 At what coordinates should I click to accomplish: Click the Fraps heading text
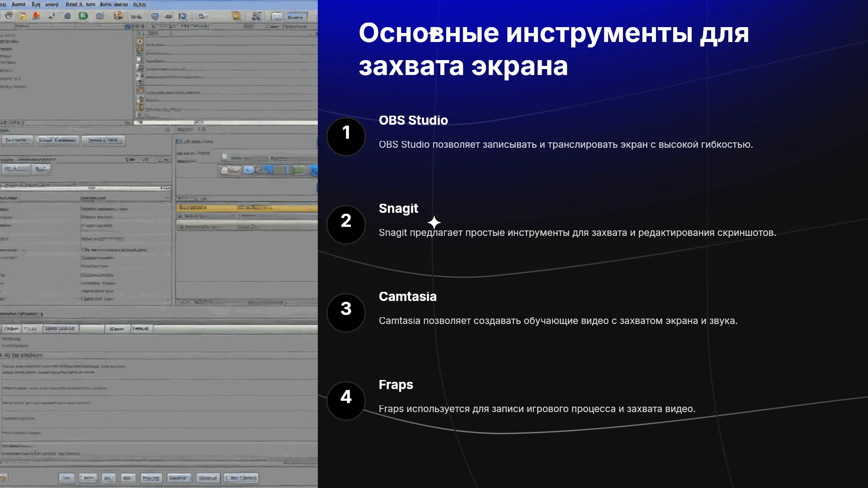(396, 385)
